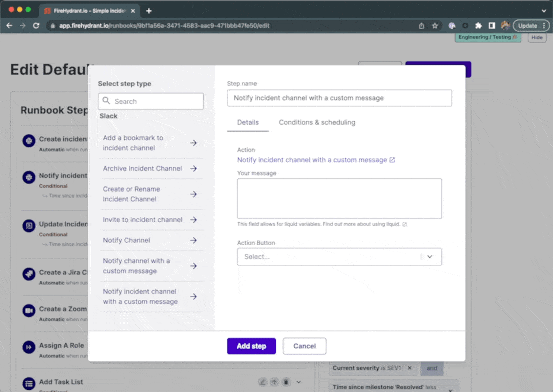Open the using liquid help link
Viewport: 553px width, 392px height.
(365, 224)
